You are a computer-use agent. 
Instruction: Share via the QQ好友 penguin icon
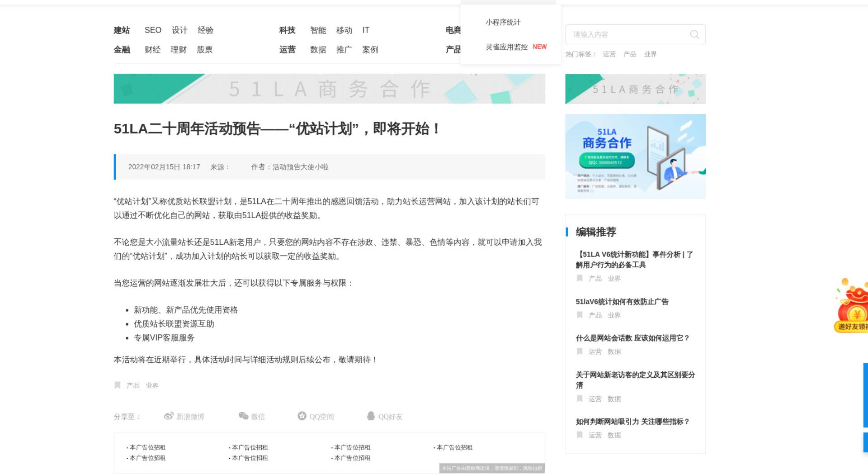[x=371, y=416]
